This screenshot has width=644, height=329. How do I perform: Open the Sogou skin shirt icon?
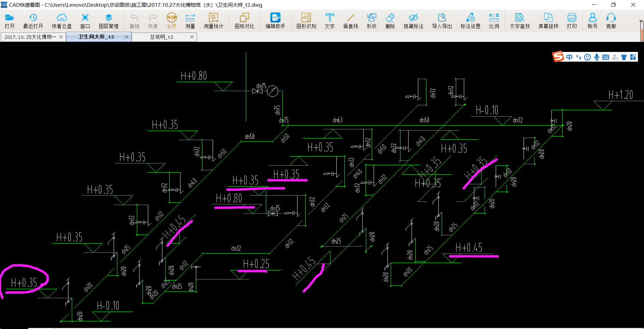tap(624, 57)
